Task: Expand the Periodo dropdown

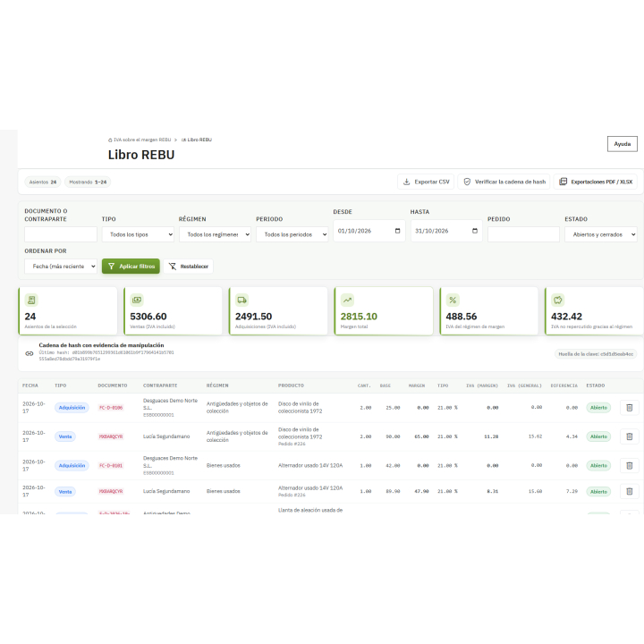Action: [x=292, y=234]
